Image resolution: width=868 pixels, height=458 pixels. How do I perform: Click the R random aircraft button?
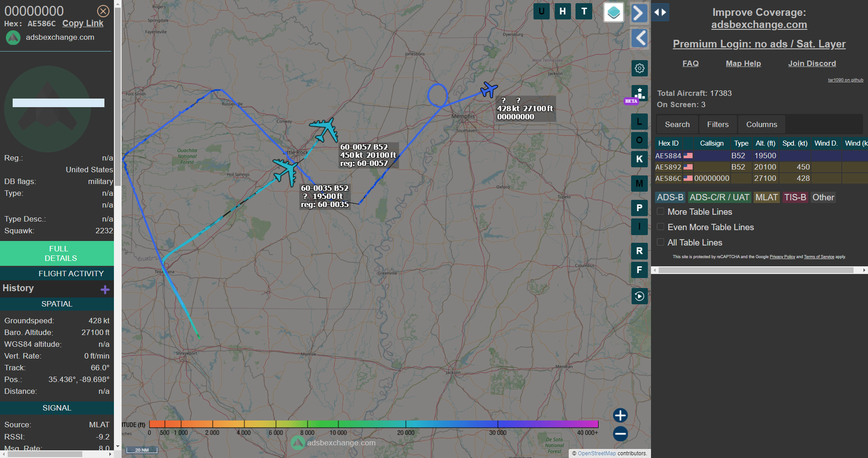tap(639, 251)
